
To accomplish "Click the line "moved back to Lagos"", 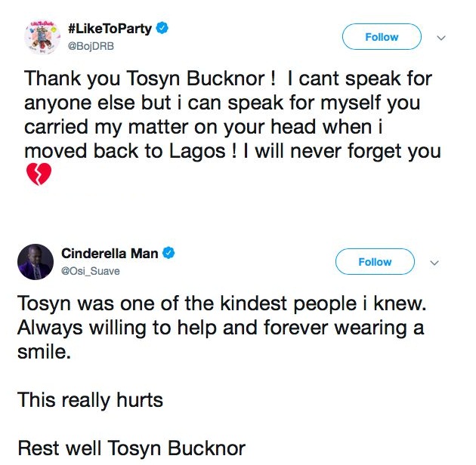I will [x=232, y=150].
